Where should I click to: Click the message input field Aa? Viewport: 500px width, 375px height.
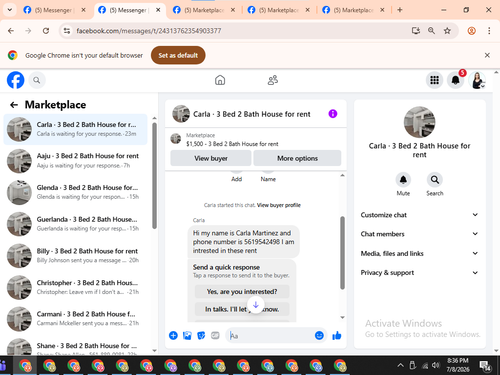(x=270, y=335)
